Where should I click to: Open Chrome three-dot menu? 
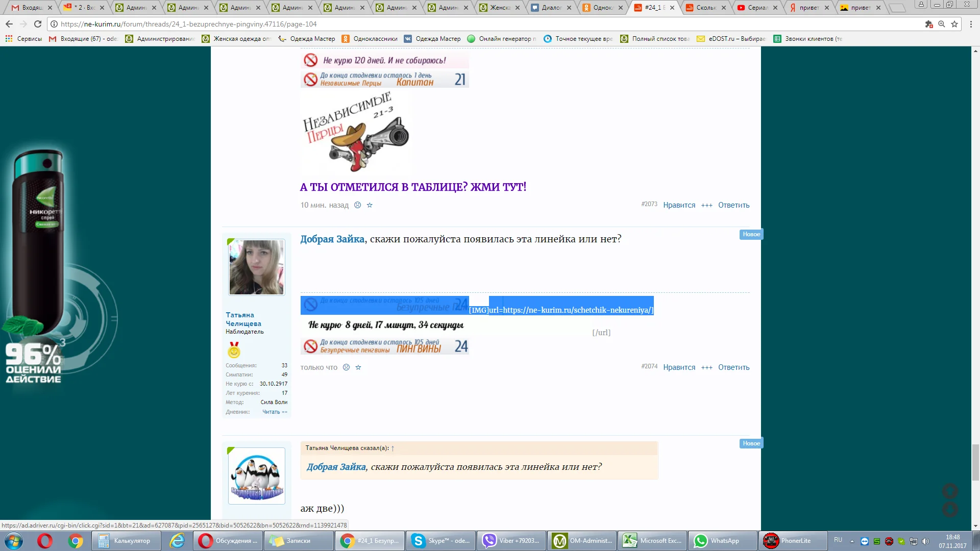tap(971, 24)
